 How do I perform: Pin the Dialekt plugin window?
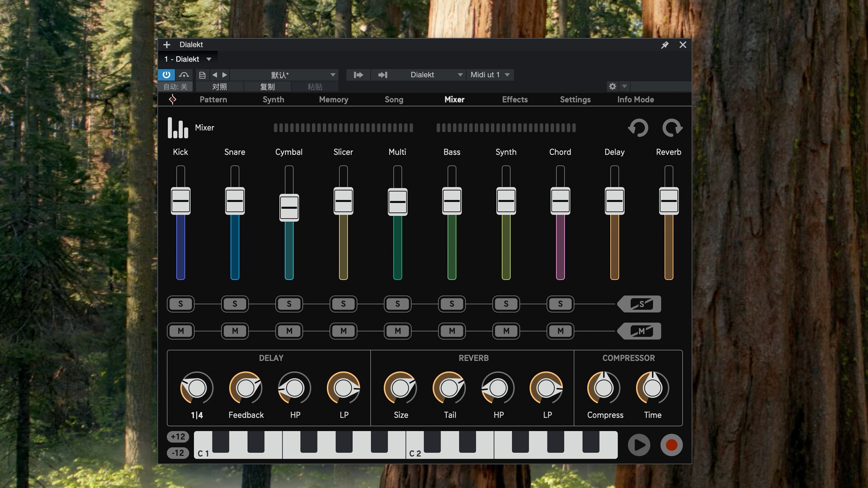point(665,45)
